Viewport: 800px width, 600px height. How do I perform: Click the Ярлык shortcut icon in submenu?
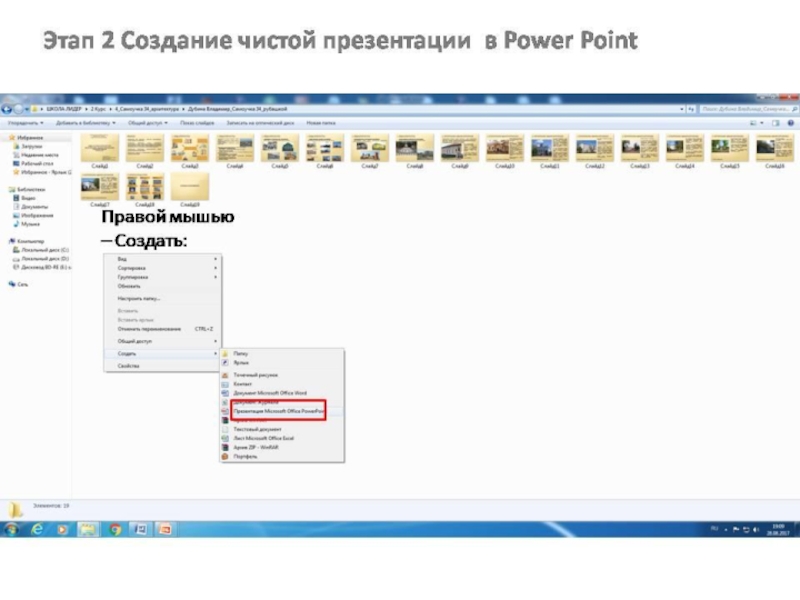pyautogui.click(x=225, y=363)
